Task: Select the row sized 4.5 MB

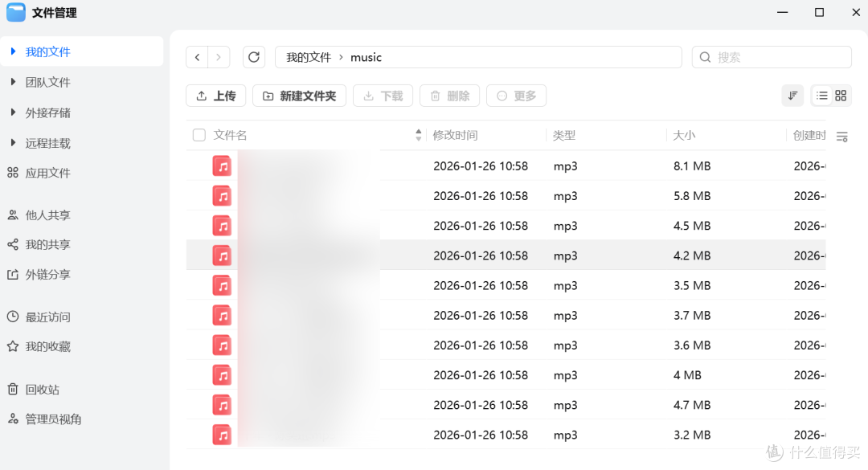Action: click(506, 226)
